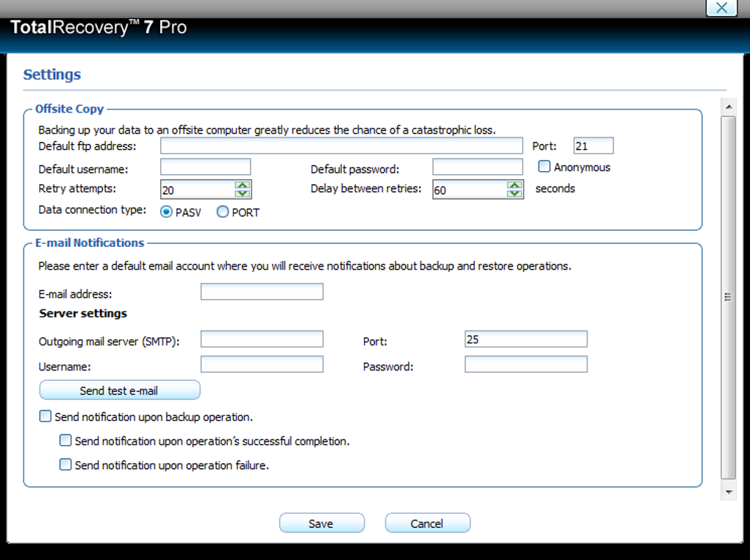Close the TotalRecovery settings window
Image resolution: width=750 pixels, height=560 pixels.
pos(721,7)
